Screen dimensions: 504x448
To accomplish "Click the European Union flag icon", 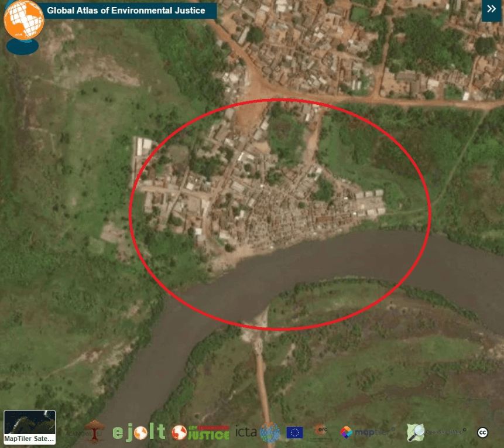I will point(294,433).
